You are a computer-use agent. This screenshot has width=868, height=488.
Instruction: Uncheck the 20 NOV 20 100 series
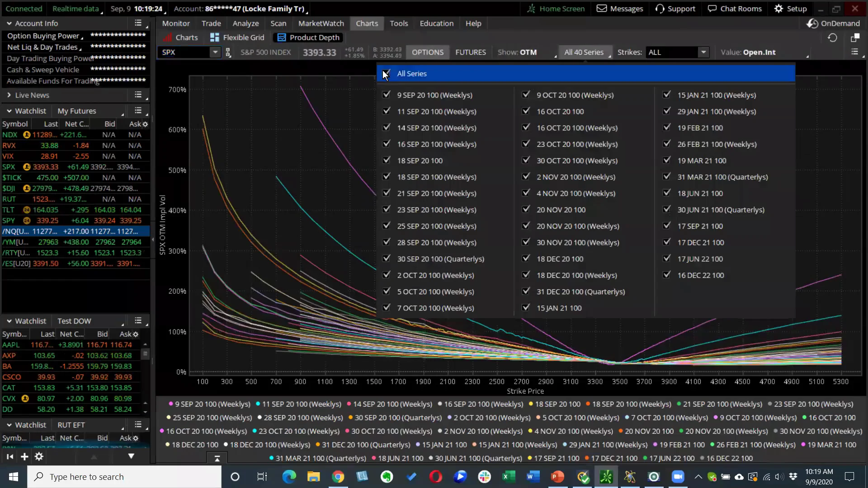pyautogui.click(x=526, y=210)
